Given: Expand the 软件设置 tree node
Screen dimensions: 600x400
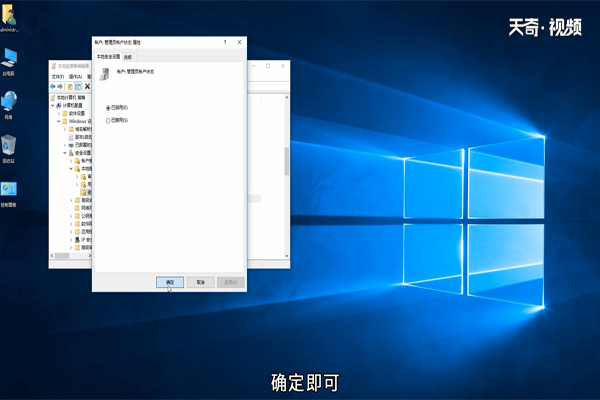Looking at the screenshot, I should 59,113.
